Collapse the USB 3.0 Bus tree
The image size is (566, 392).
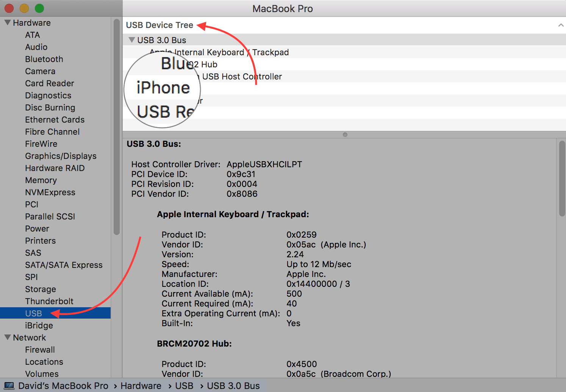coord(132,40)
